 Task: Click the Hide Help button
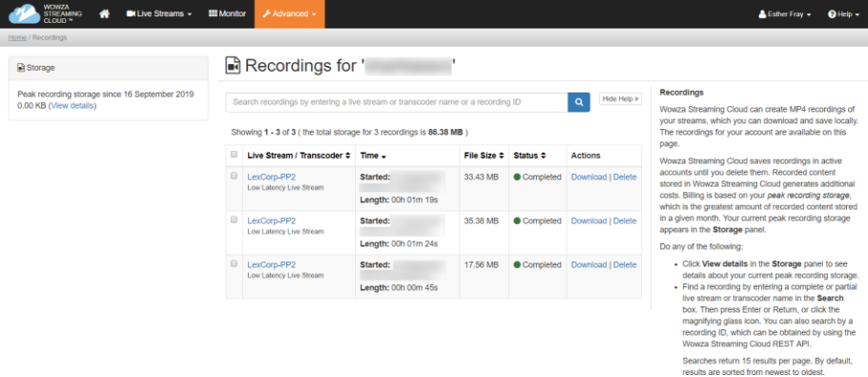621,99
